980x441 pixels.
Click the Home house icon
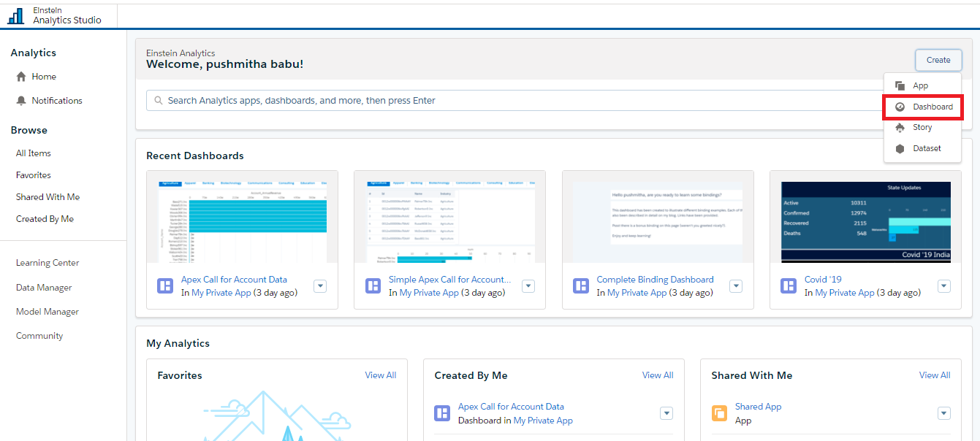point(21,77)
